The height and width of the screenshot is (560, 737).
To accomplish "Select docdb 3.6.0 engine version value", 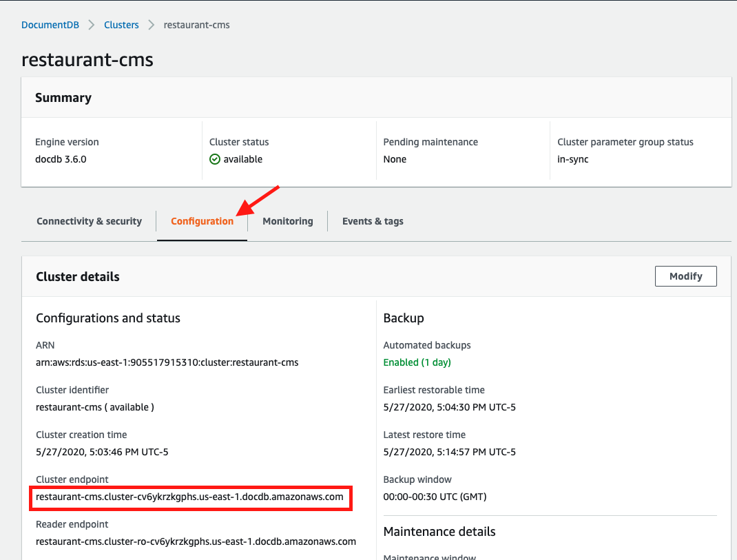I will 61,159.
